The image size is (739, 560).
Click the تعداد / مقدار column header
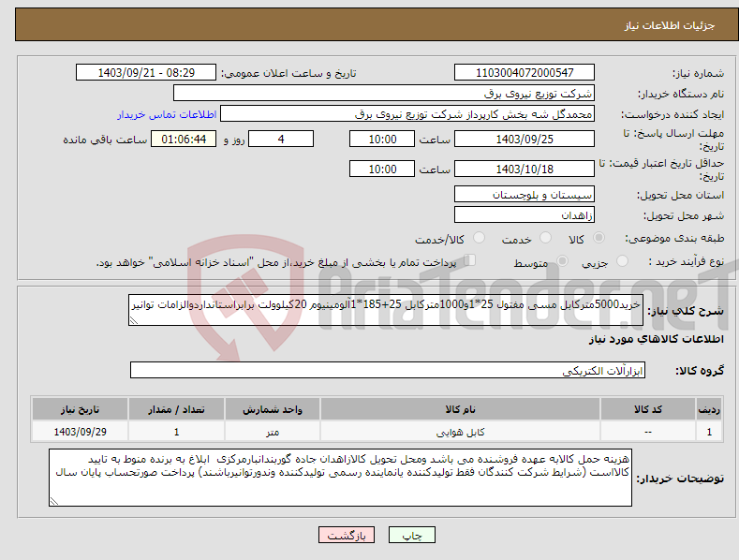pos(176,409)
